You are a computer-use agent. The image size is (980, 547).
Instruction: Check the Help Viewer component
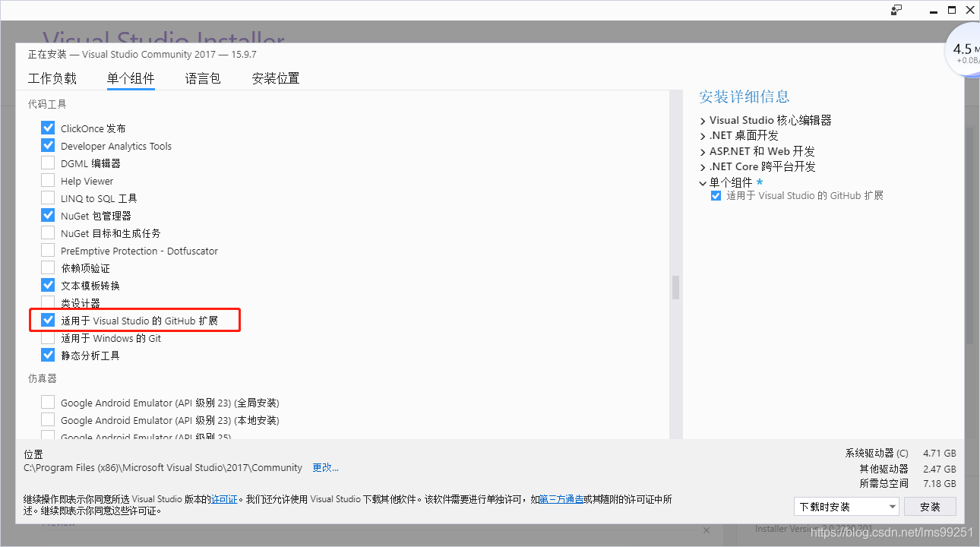tap(48, 181)
